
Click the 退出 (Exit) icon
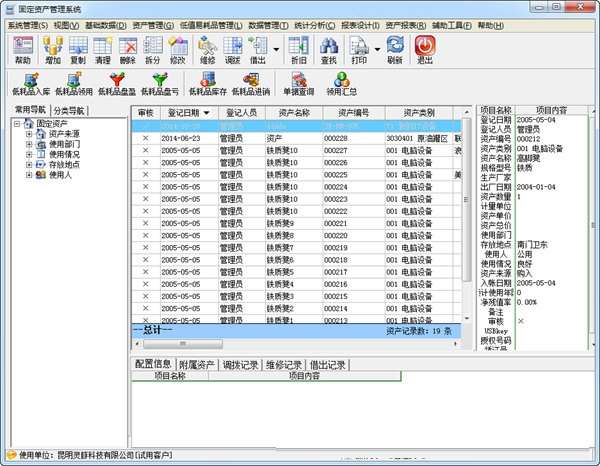(425, 49)
